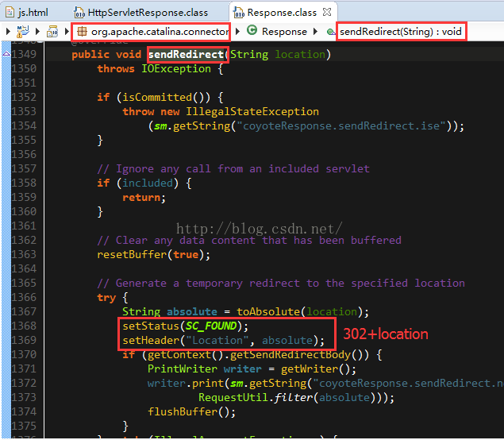Click line number 1368 in the gutter
504x440 pixels.
pyautogui.click(x=24, y=326)
